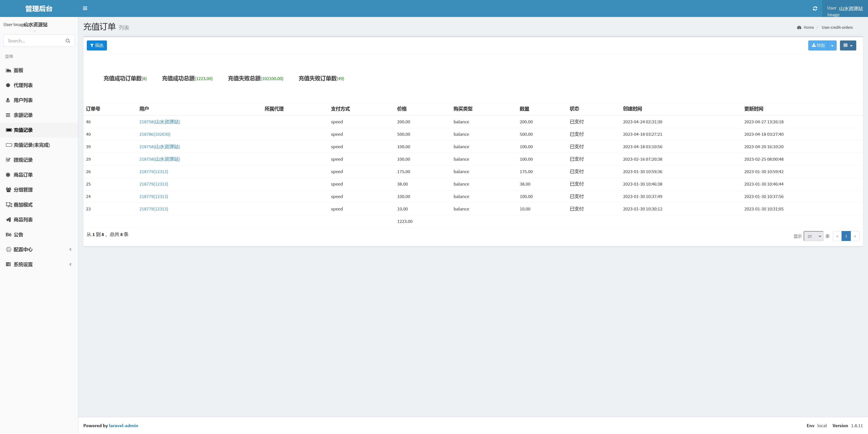The height and width of the screenshot is (434, 868).
Task: Open the per-page count select box
Action: 814,236
